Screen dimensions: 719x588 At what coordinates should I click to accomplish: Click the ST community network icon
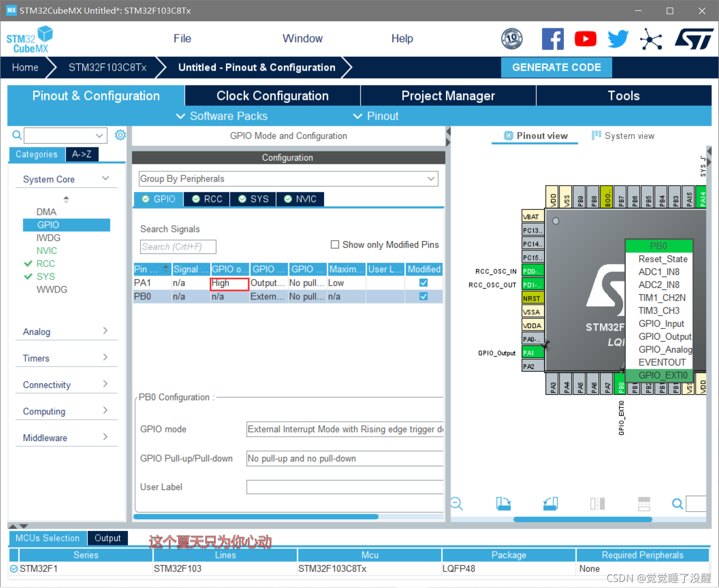[651, 39]
